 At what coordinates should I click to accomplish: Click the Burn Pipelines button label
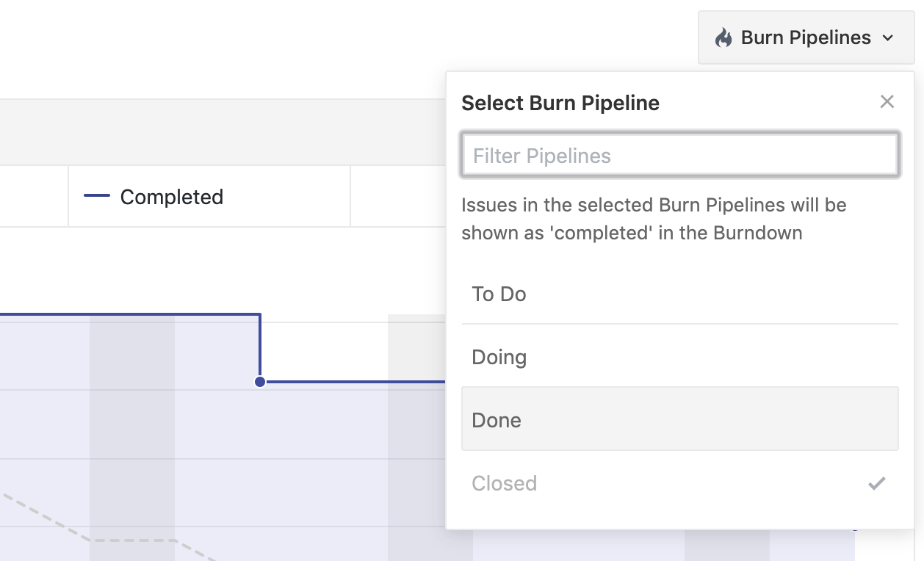pos(806,38)
